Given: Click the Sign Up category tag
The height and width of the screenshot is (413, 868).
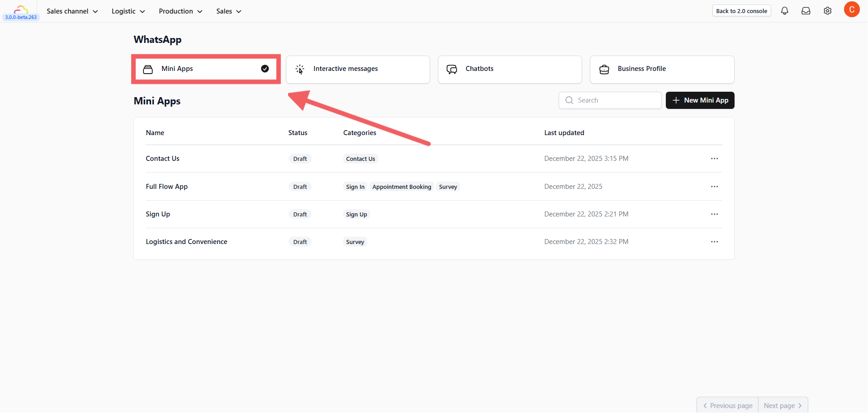Looking at the screenshot, I should coord(356,215).
